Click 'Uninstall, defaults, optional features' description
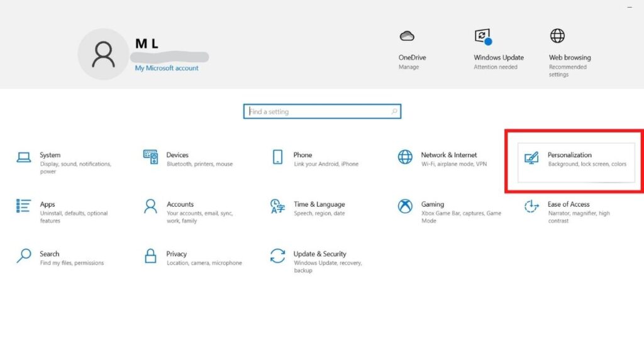The height and width of the screenshot is (338, 644). pos(74,217)
